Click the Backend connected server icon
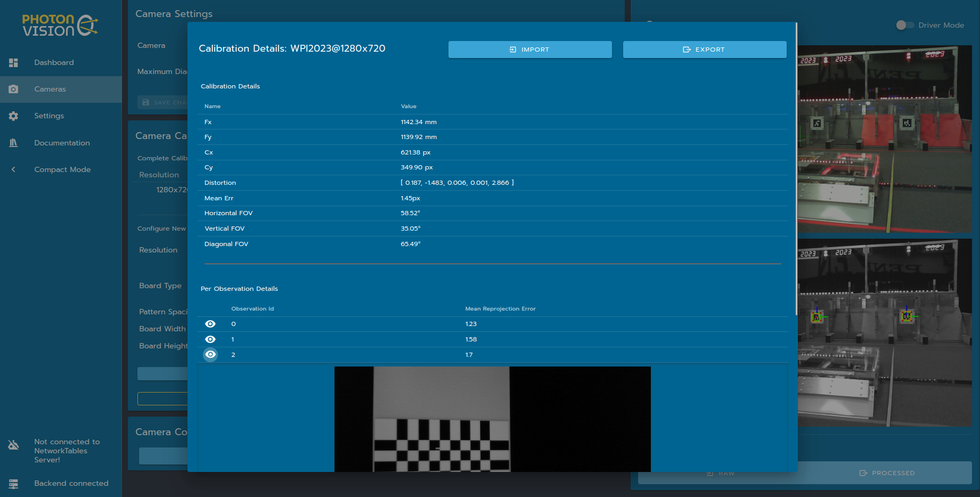The width and height of the screenshot is (980, 497). pyautogui.click(x=14, y=484)
